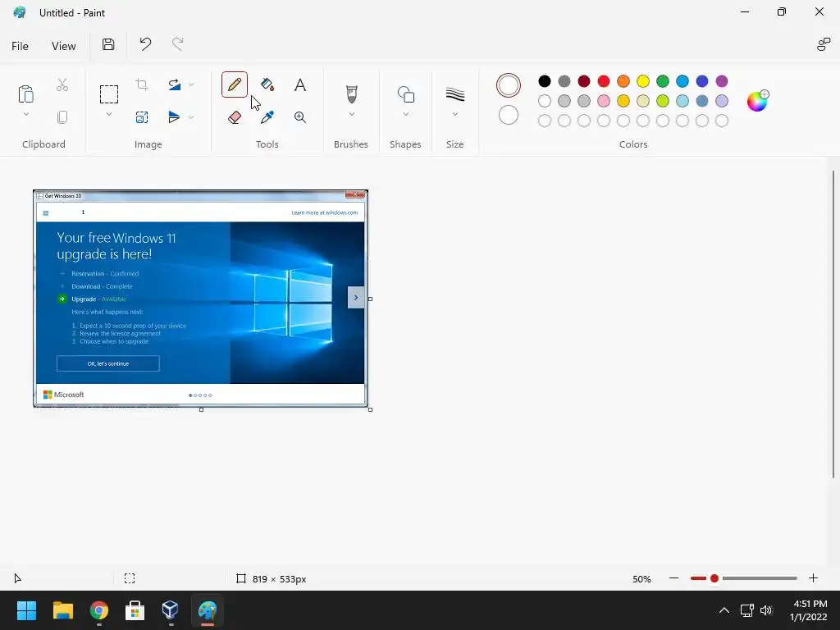Expand the Size dropdown arrow
This screenshot has height=630, width=840.
tap(454, 114)
